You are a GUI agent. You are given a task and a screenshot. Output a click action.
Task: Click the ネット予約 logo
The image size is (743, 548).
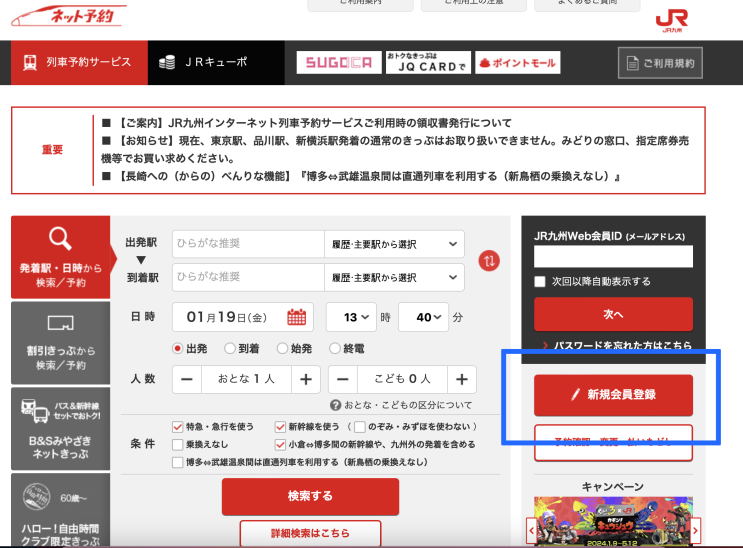69,16
